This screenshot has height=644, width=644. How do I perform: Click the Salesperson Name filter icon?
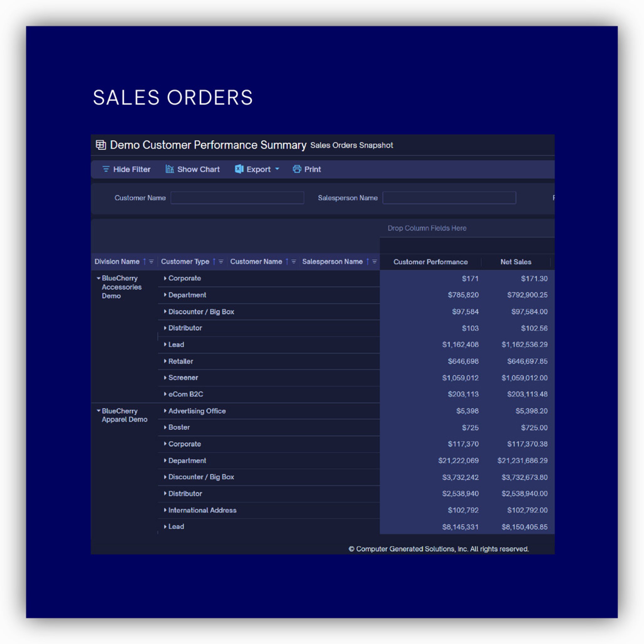tap(374, 262)
